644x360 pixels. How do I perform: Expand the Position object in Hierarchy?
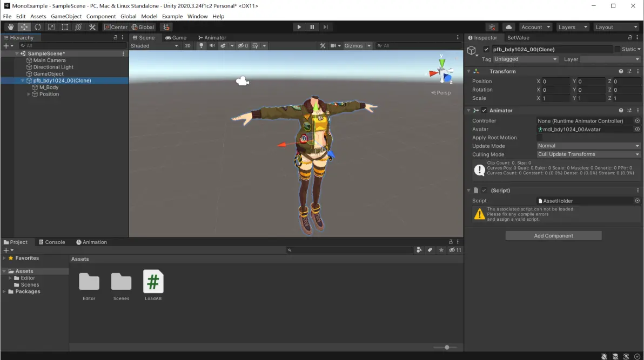(x=29, y=94)
